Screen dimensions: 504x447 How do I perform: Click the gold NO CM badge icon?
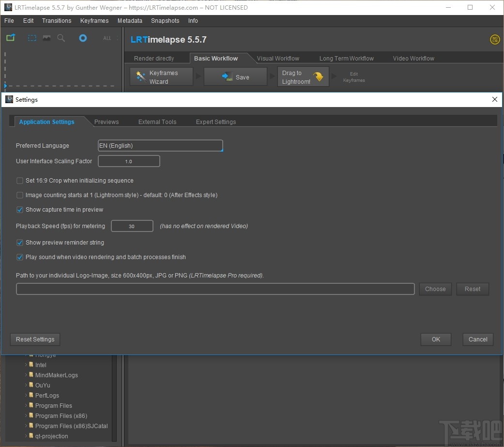coord(495,40)
